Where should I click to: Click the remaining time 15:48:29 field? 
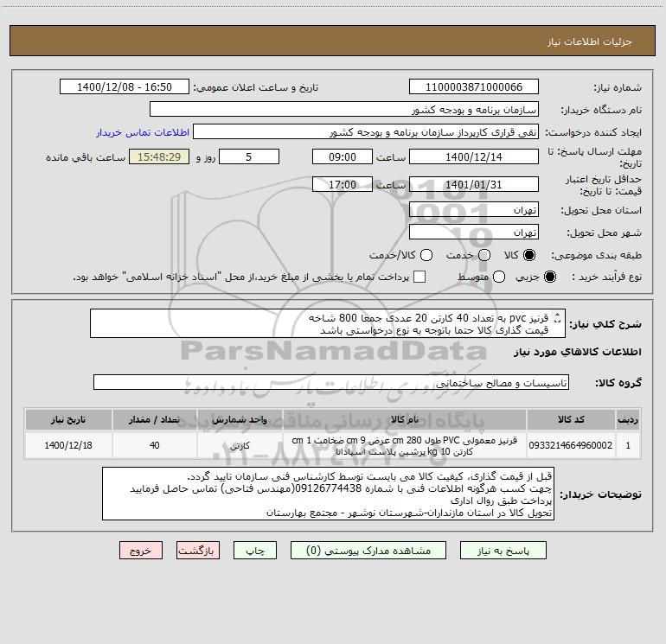[159, 156]
